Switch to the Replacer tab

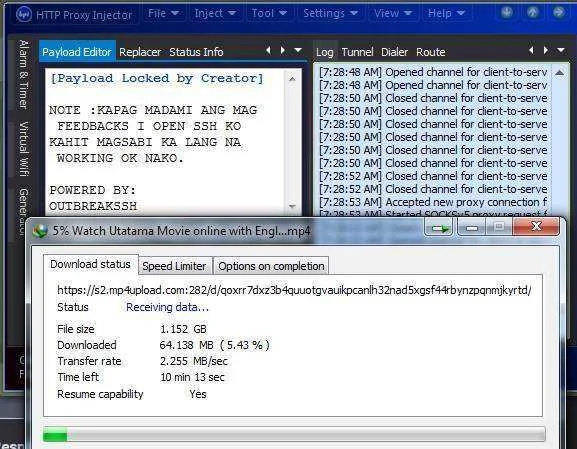140,52
